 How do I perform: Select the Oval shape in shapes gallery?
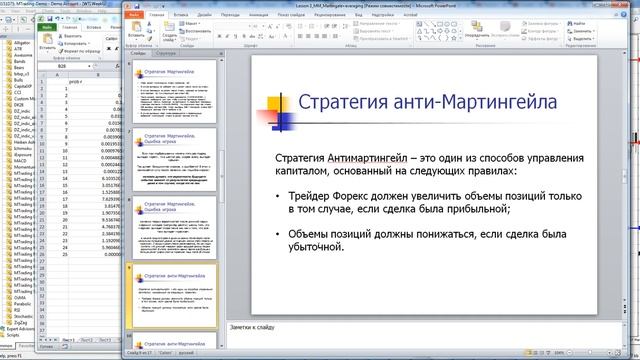(447, 24)
